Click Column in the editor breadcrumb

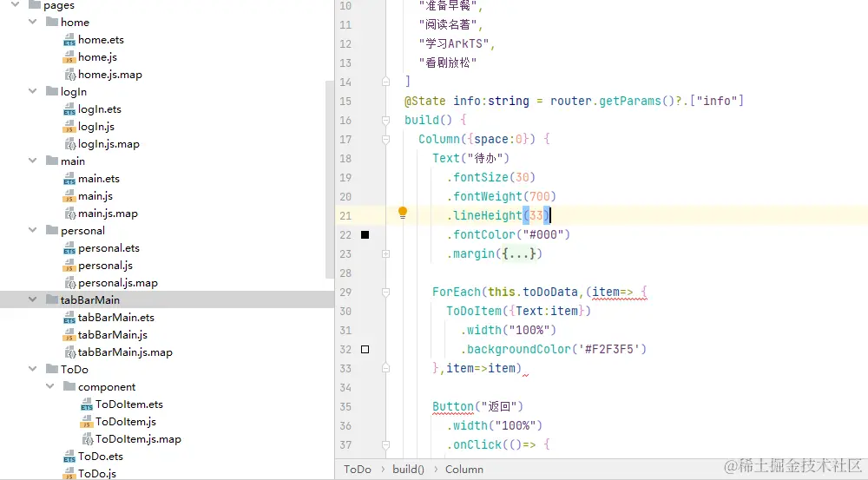[464, 470]
